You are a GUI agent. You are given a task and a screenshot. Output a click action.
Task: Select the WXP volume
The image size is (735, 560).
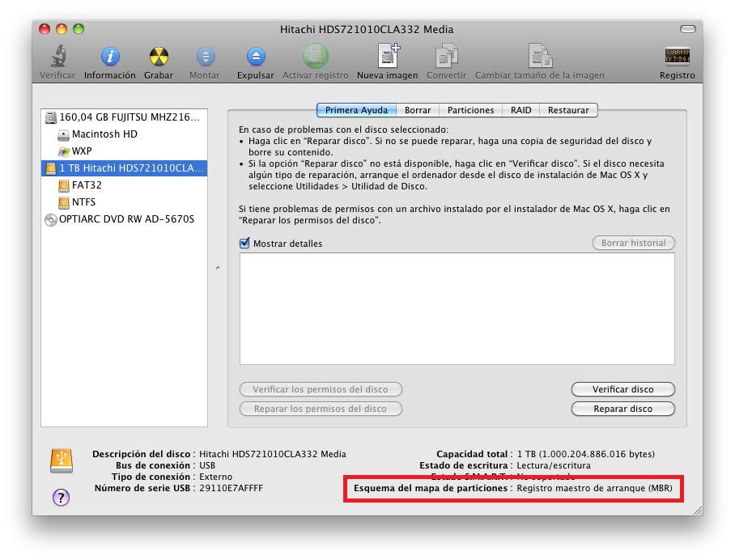pos(124,151)
